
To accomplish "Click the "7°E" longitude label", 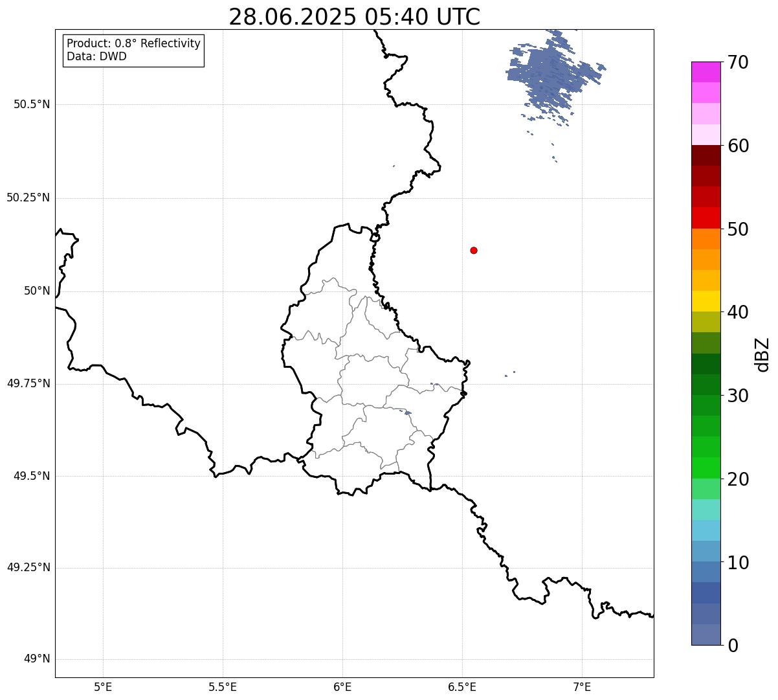I will coord(582,686).
